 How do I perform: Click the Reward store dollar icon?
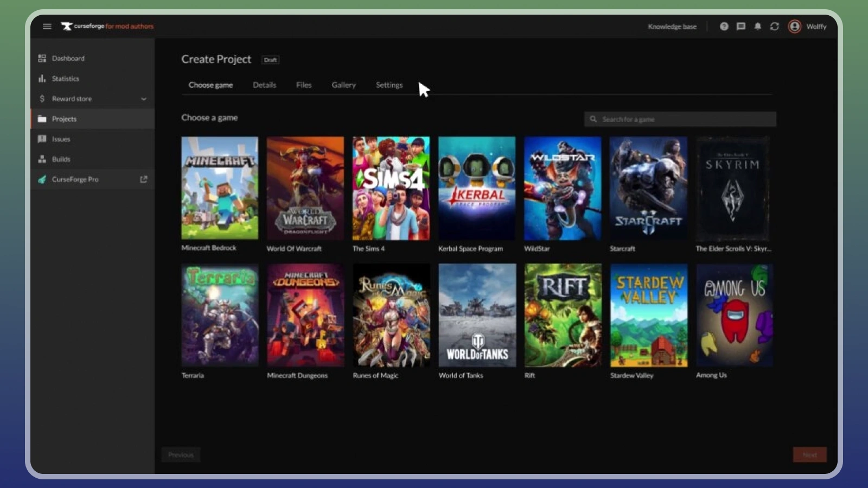coord(42,99)
